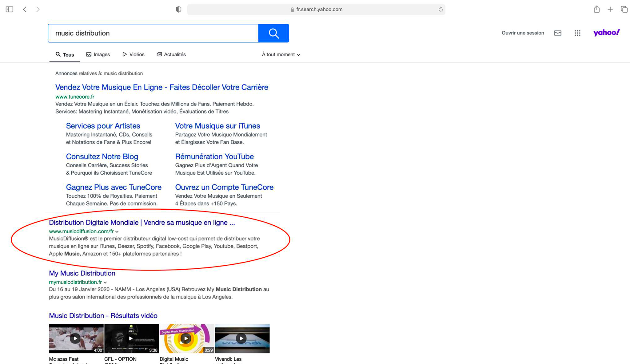Open the Yahoo apps grid icon
Image resolution: width=630 pixels, height=364 pixels.
(x=577, y=33)
